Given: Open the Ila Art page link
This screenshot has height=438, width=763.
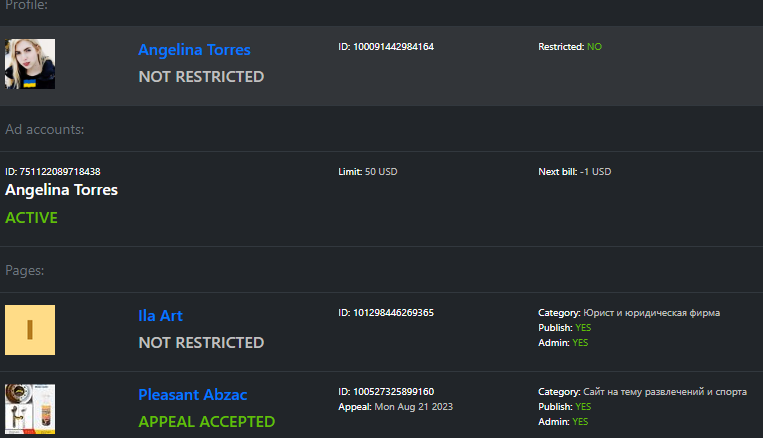Looking at the screenshot, I should [160, 315].
